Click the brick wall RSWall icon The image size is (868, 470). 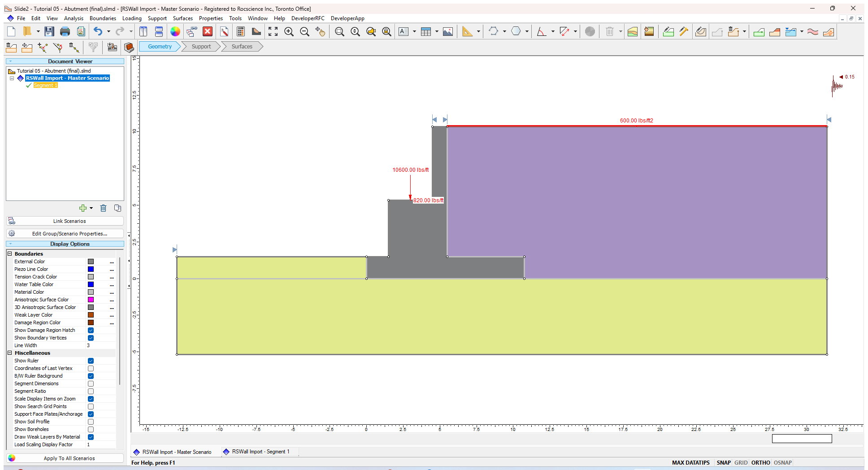(129, 47)
